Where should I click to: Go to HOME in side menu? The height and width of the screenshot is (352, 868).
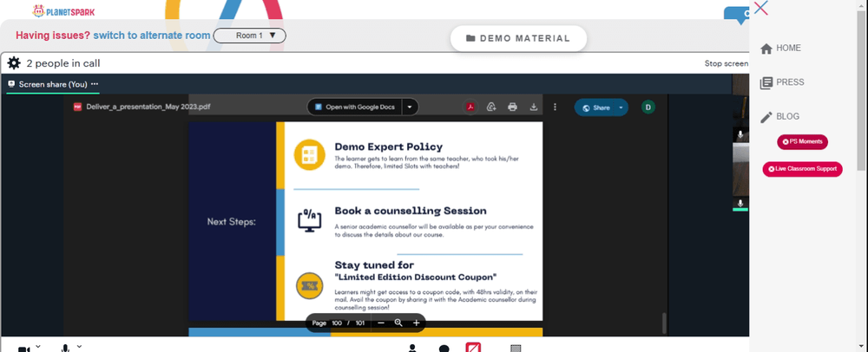click(x=780, y=48)
